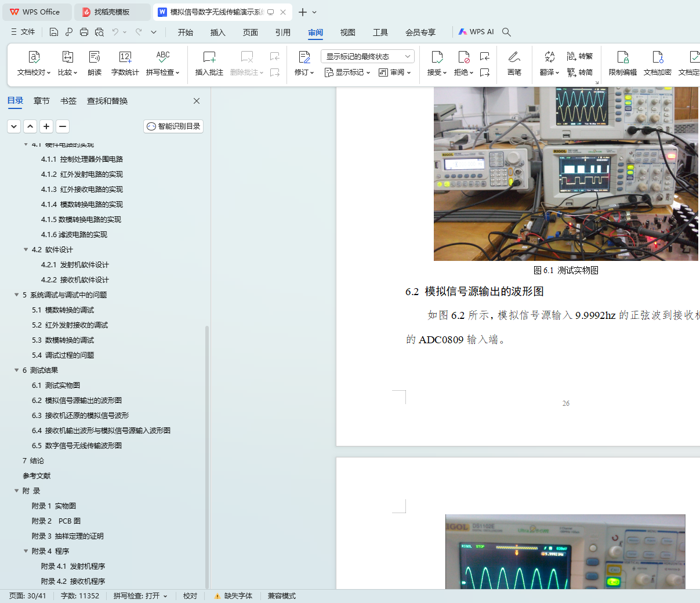The width and height of the screenshot is (700, 603).
Task: Select the 书签 navigation tab
Action: click(x=68, y=101)
